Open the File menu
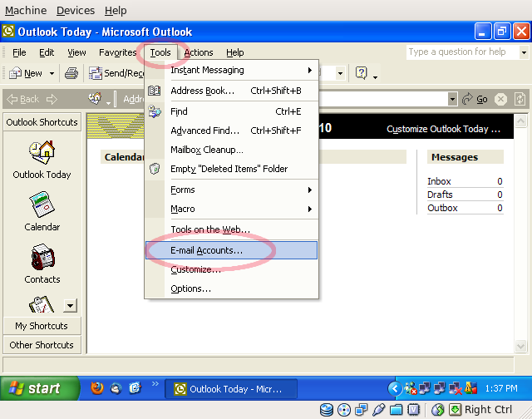532x419 pixels. coord(19,52)
